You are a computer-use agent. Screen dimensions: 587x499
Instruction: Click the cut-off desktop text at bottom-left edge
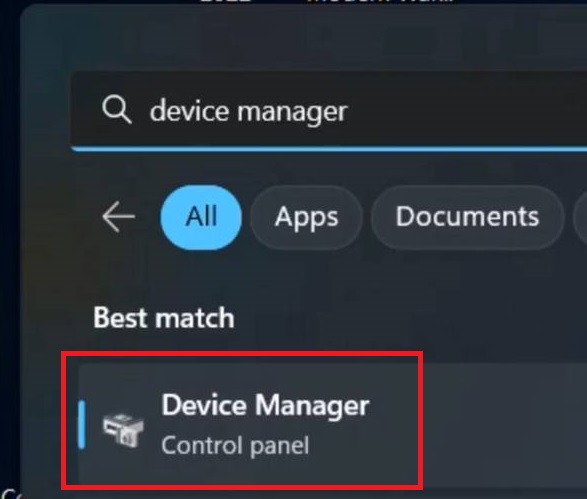click(7, 494)
